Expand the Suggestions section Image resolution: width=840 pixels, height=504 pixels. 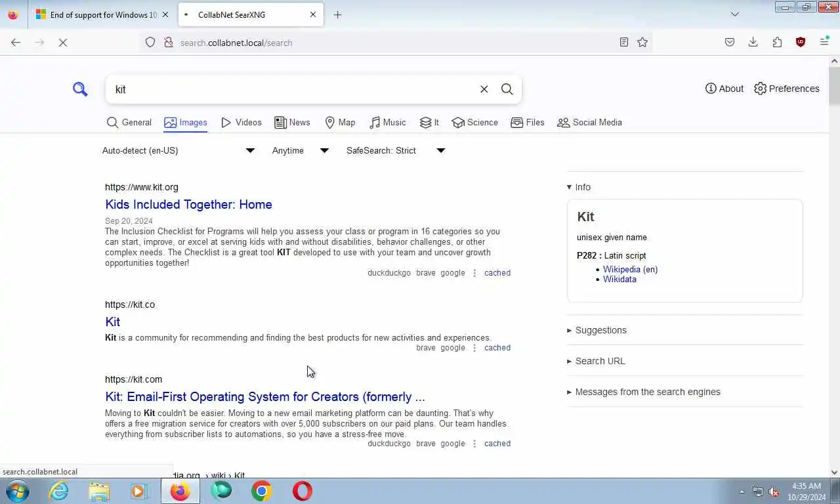click(x=597, y=330)
